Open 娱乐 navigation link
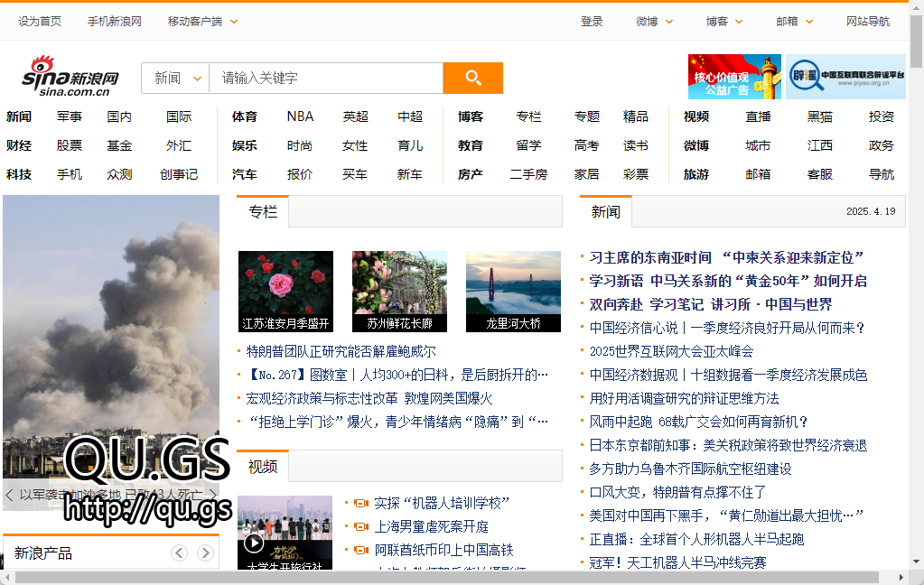The width and height of the screenshot is (924, 585). click(x=245, y=145)
